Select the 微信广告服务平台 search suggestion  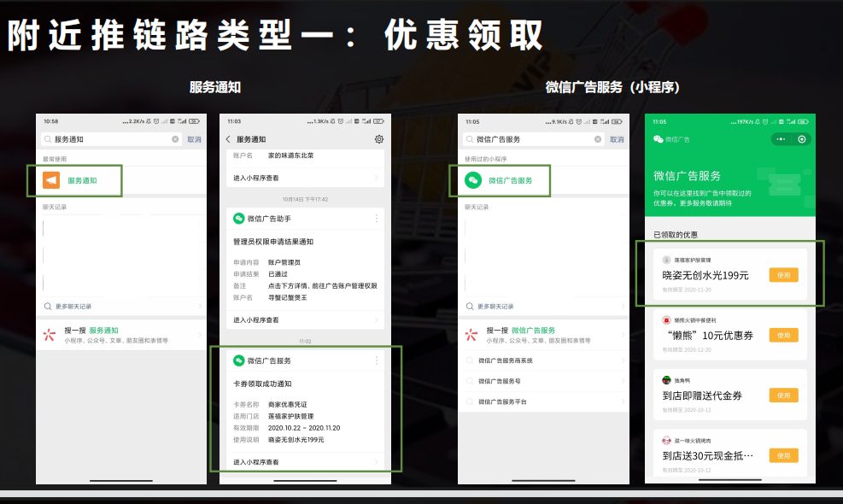pos(543,401)
